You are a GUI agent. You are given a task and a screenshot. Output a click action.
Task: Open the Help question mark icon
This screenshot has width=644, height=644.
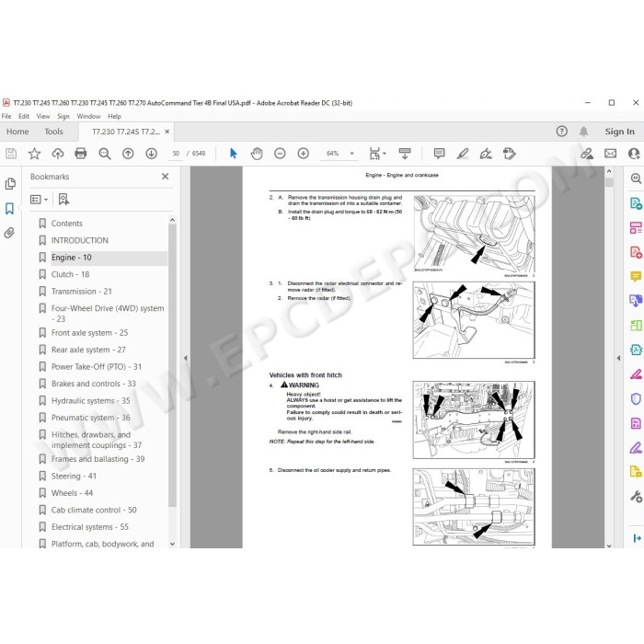pos(561,132)
